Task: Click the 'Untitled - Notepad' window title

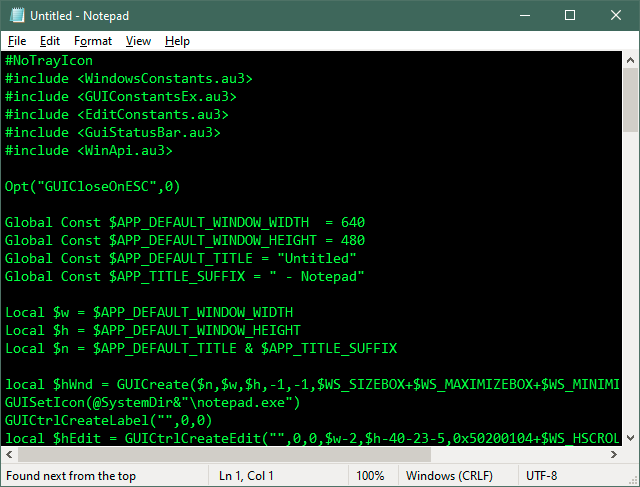Action: click(80, 16)
